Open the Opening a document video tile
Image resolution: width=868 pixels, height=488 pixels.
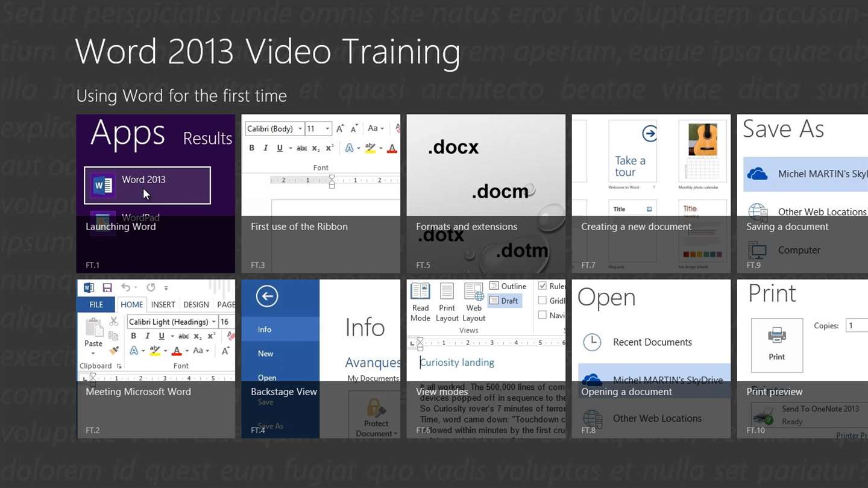[x=651, y=358]
